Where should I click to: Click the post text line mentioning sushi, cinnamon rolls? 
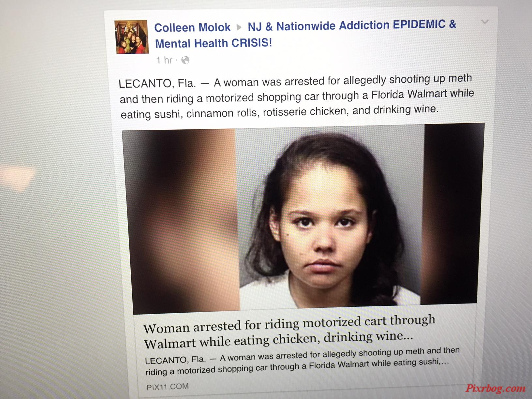pyautogui.click(x=279, y=112)
